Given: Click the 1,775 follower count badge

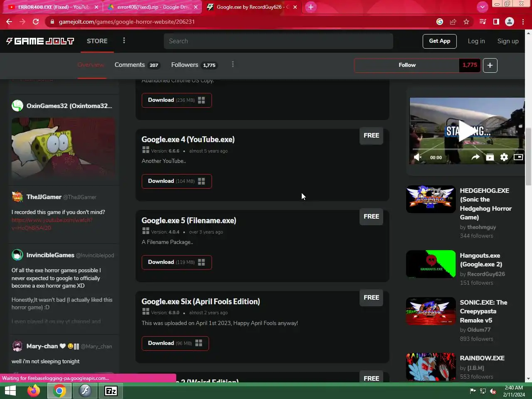Looking at the screenshot, I should pyautogui.click(x=470, y=65).
